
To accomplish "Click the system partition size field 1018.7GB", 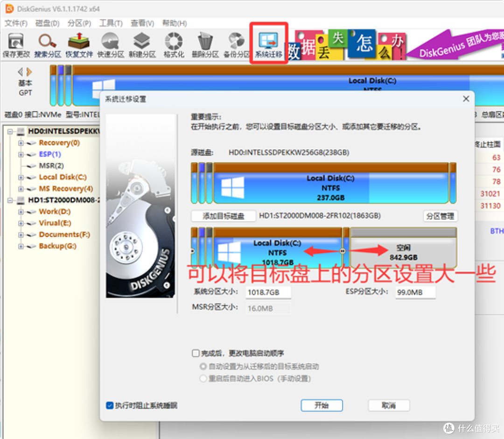I will click(x=268, y=292).
